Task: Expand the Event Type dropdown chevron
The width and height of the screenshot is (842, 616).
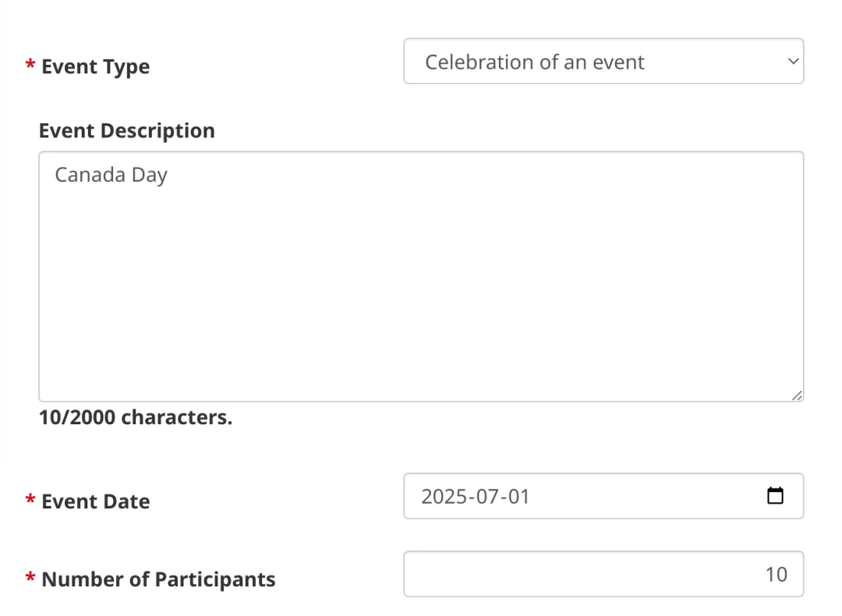Action: 792,61
